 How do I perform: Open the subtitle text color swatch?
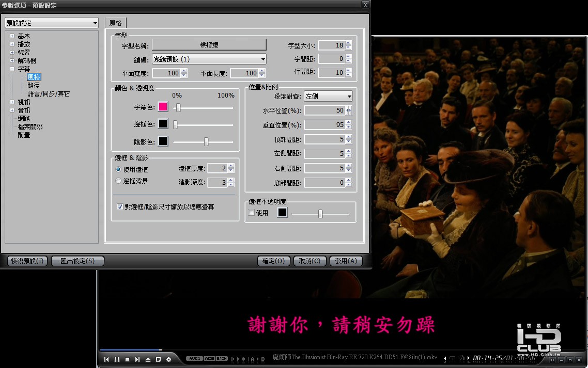pos(163,107)
